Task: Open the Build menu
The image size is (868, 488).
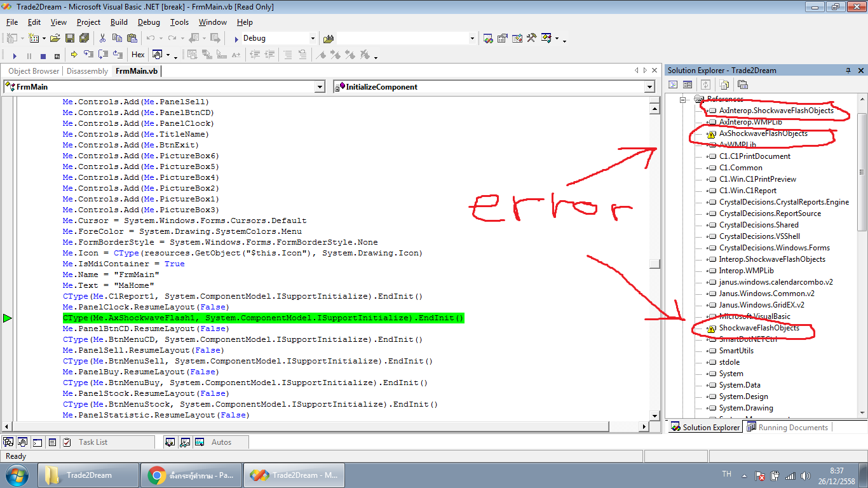Action: pyautogui.click(x=119, y=22)
